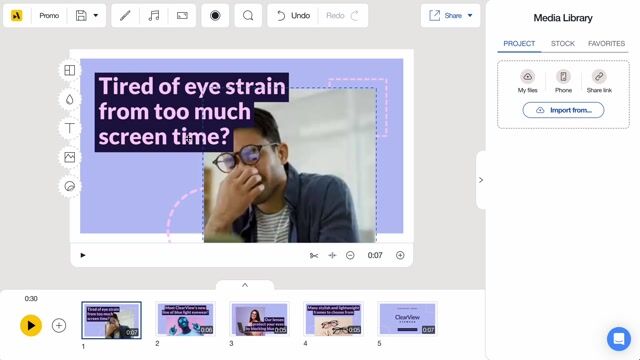Play the scene preview under canvas
This screenshot has width=640, height=360.
click(x=83, y=256)
